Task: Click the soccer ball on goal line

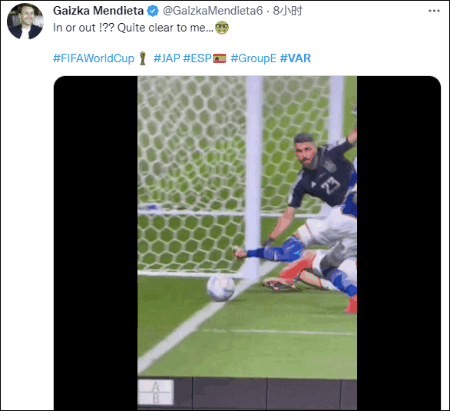Action: pyautogui.click(x=221, y=288)
